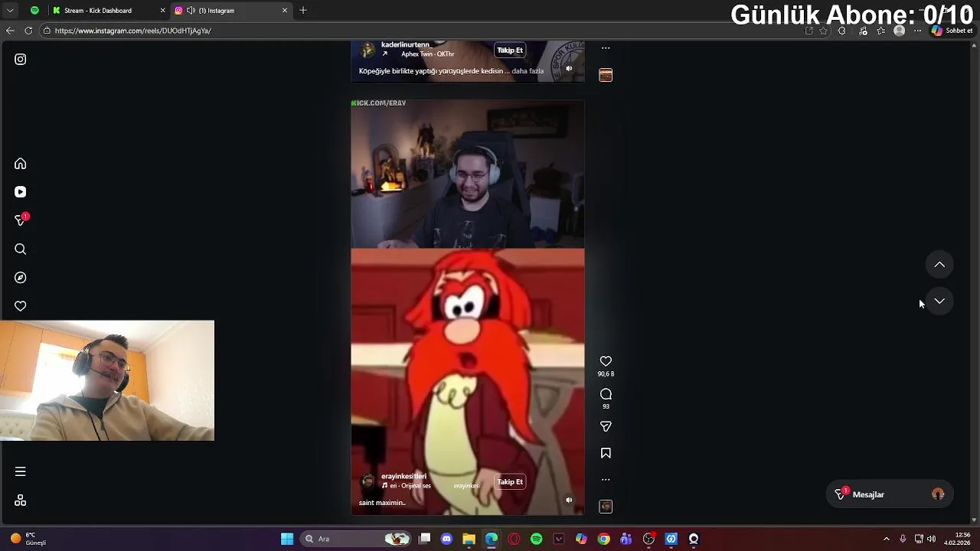Open Google Chrome from the taskbar
This screenshot has height=551, width=980.
point(604,539)
